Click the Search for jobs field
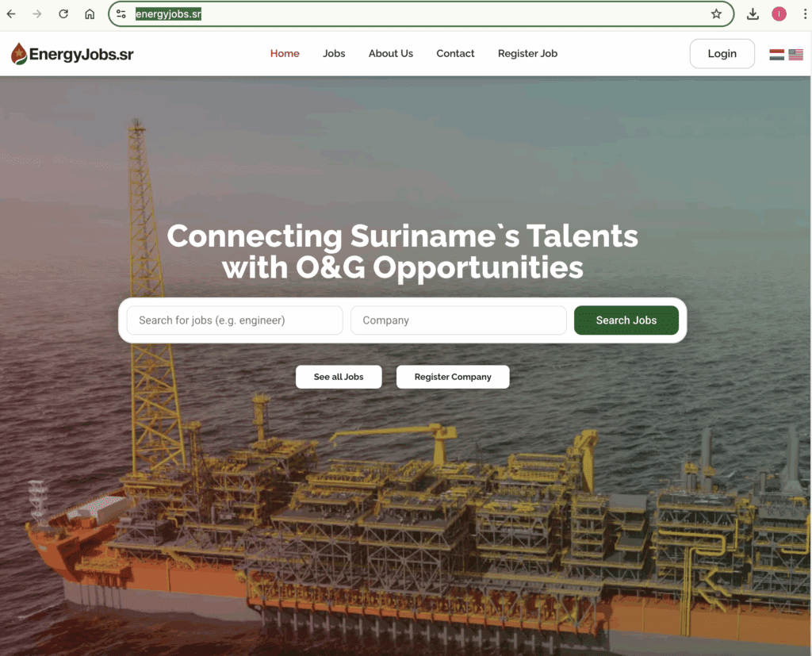 tap(235, 320)
